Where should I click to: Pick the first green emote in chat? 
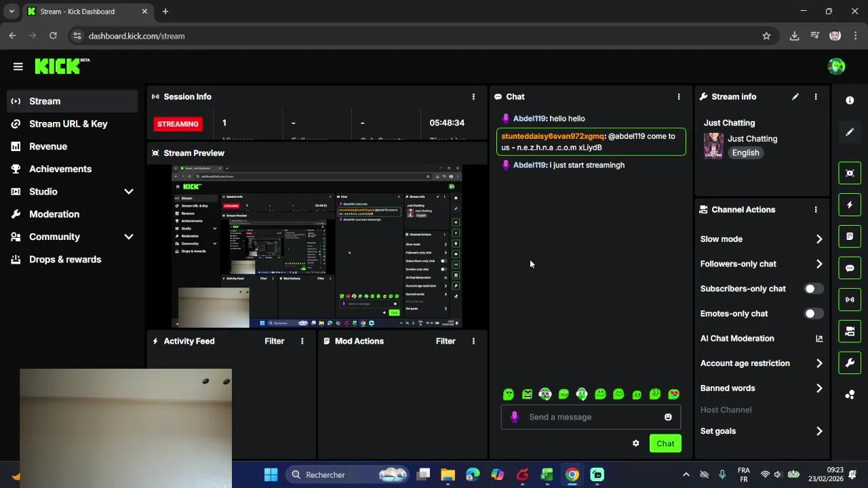click(509, 394)
